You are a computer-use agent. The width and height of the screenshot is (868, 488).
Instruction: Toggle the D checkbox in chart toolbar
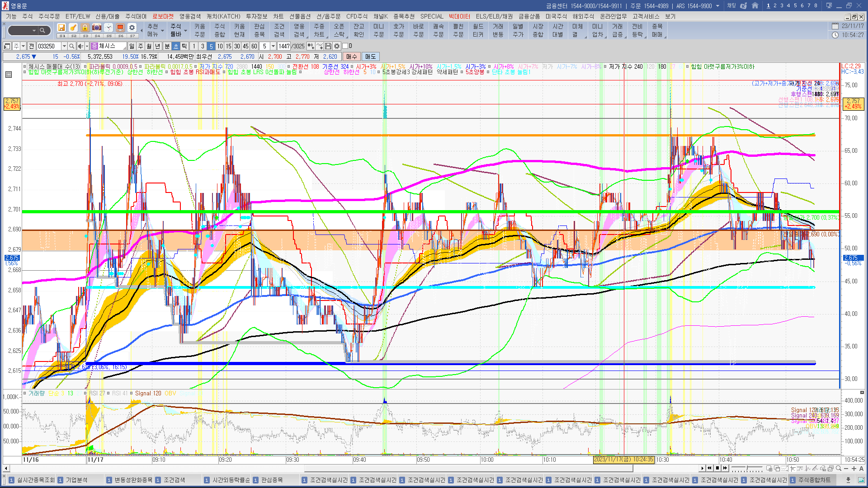[345, 46]
